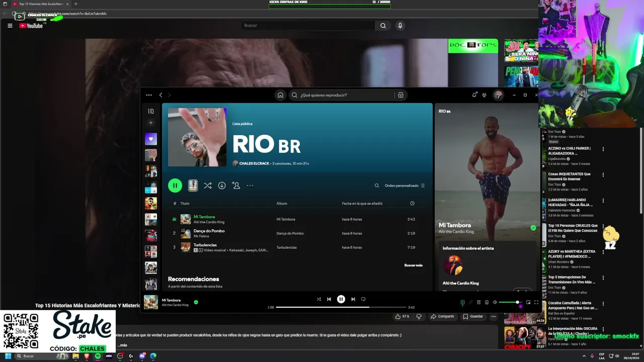Select Mi Tambora track row

click(297, 219)
